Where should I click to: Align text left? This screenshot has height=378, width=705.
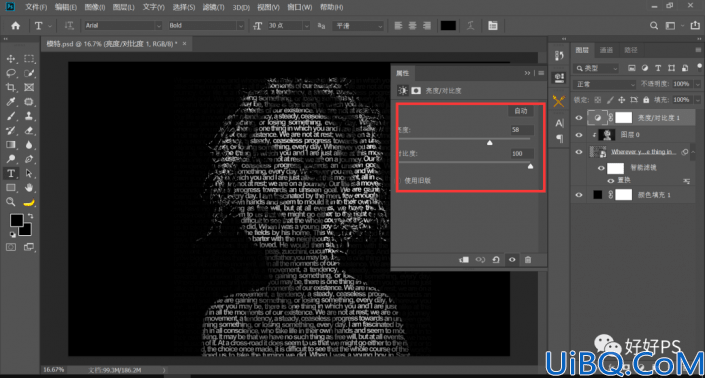click(x=398, y=26)
